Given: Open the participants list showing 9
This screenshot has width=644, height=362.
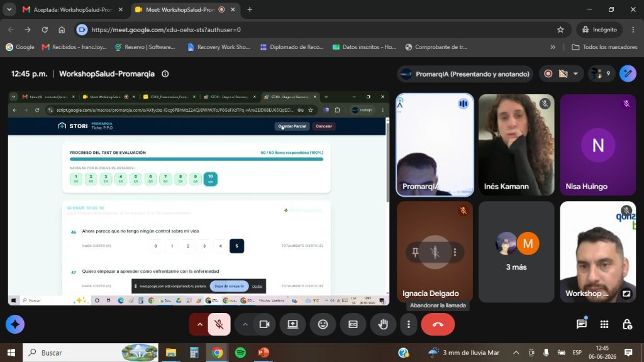Looking at the screenshot, I should coord(601,74).
